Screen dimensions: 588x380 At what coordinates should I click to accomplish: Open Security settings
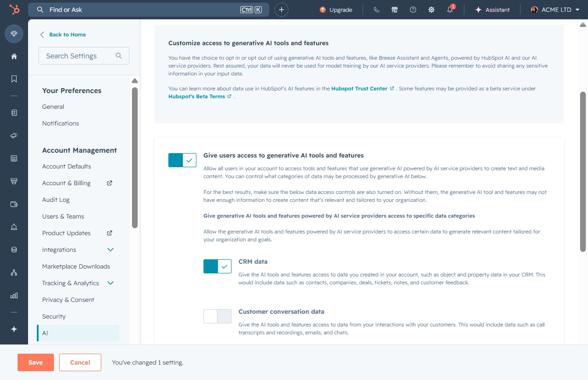tap(54, 316)
